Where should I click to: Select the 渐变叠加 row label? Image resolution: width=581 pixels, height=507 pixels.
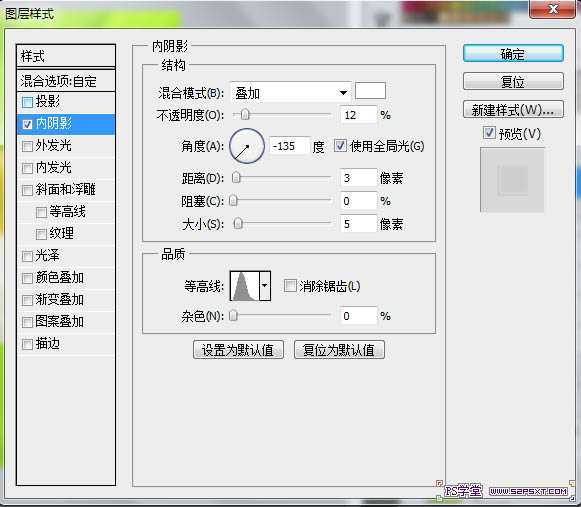click(x=60, y=299)
